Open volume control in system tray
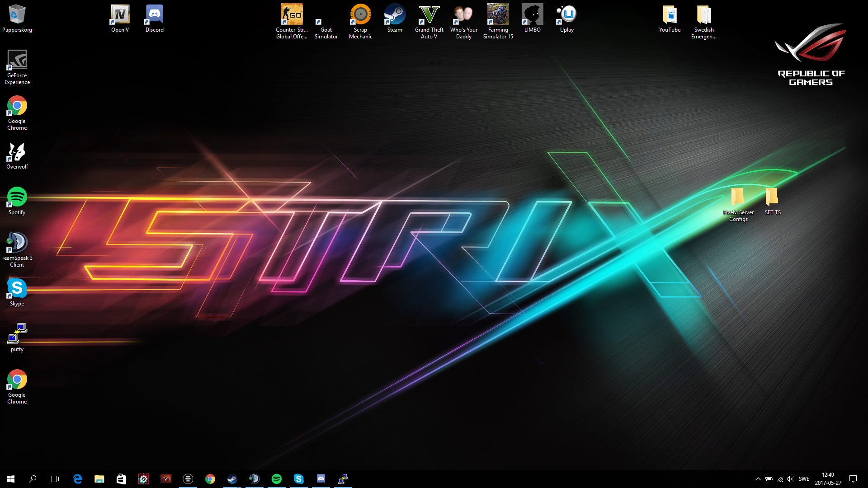The width and height of the screenshot is (868, 488). [x=790, y=479]
